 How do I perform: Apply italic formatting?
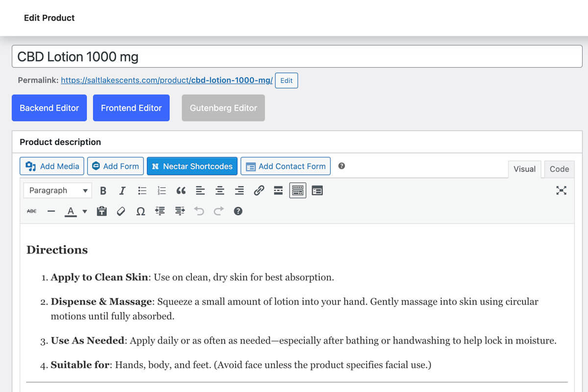coord(122,191)
